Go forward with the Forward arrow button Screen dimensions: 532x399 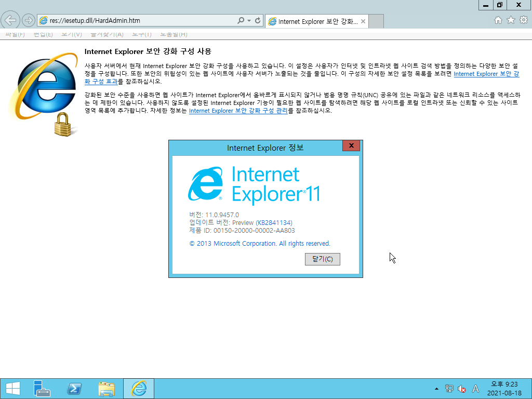coord(29,20)
